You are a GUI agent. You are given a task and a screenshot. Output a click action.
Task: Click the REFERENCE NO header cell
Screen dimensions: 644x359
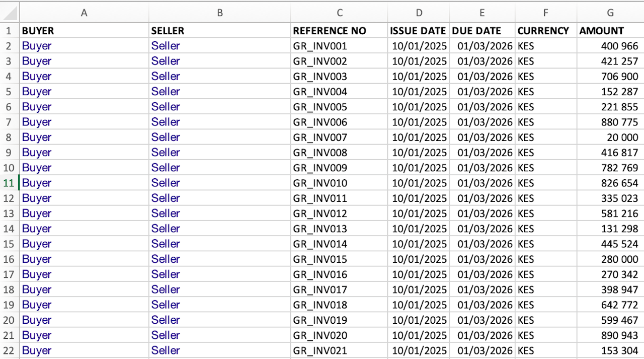[330, 31]
